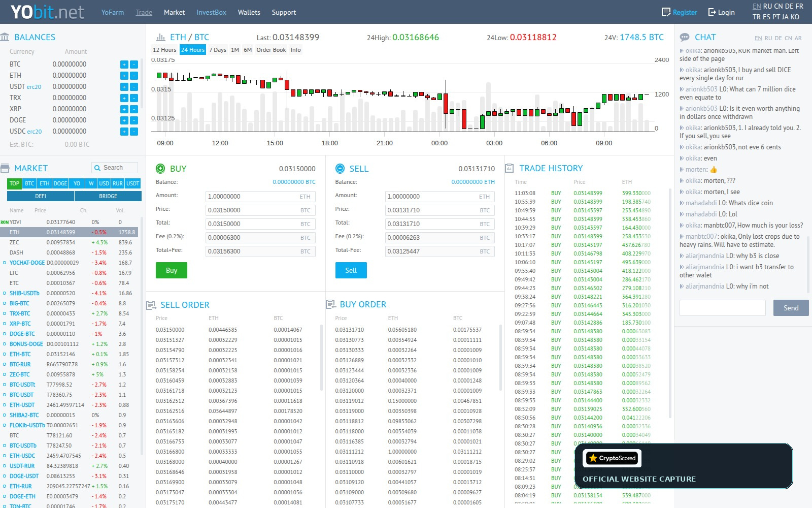
Task: Click the blue Sell button
Action: (351, 270)
